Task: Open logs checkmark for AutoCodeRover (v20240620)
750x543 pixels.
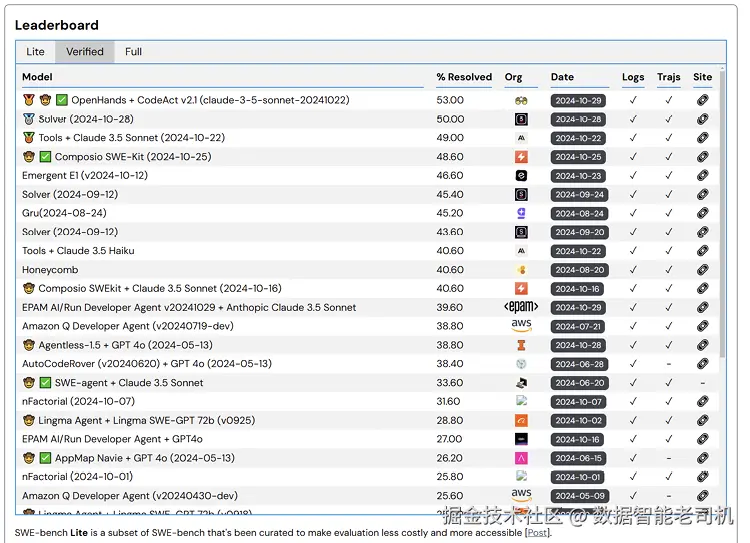Action: (x=633, y=364)
